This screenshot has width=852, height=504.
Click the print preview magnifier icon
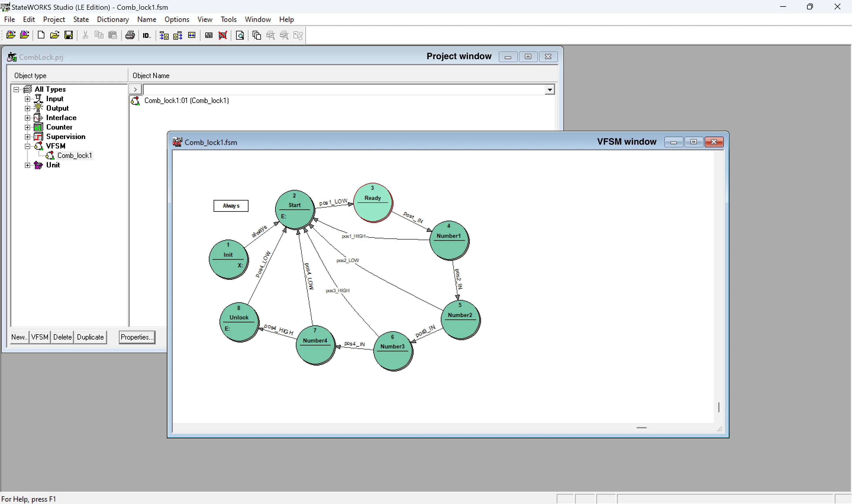pyautogui.click(x=240, y=35)
